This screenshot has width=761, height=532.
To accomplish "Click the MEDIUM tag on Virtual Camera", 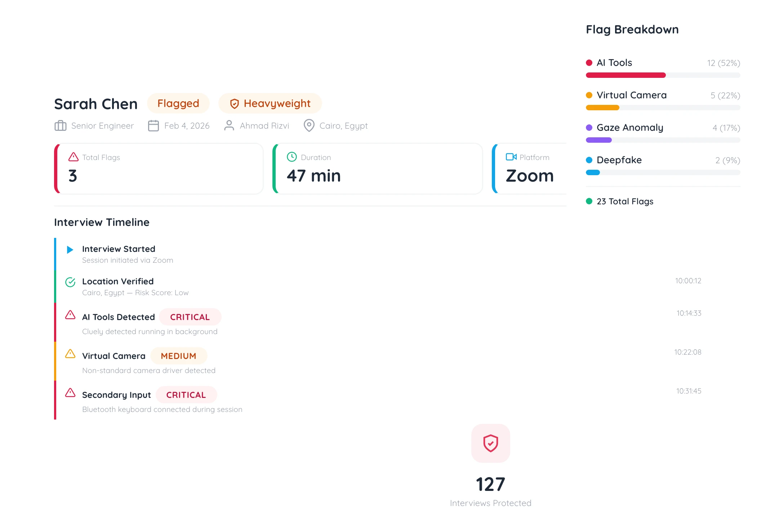I will pos(179,356).
